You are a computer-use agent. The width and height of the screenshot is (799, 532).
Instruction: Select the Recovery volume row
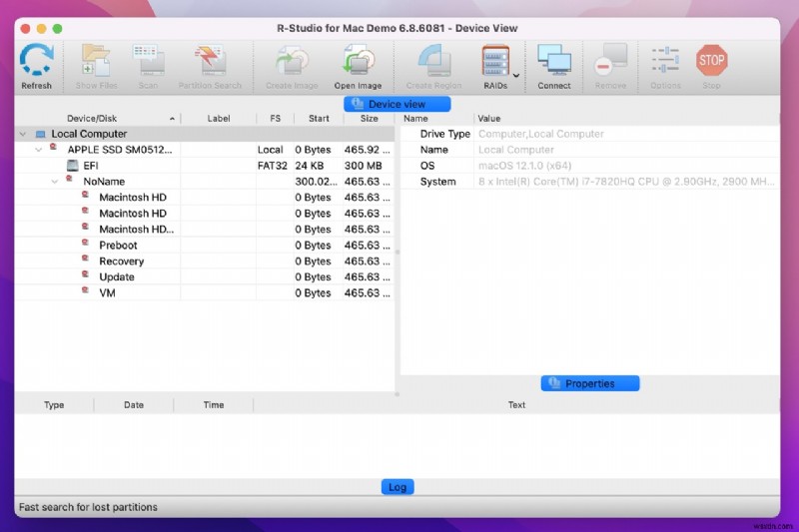(x=204, y=262)
